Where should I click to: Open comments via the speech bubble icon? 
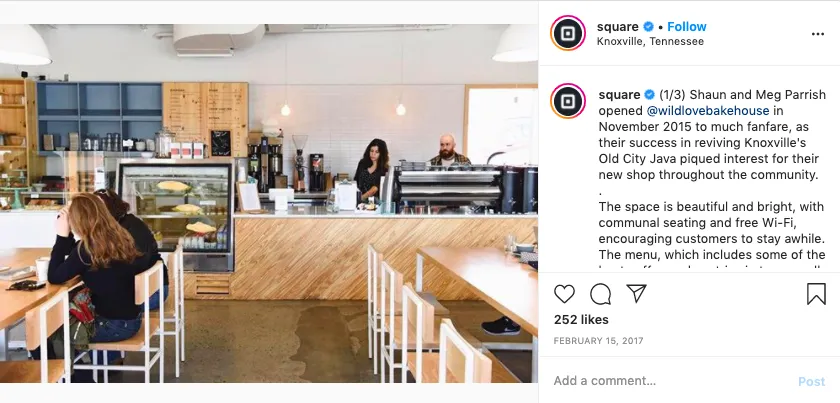tap(601, 294)
